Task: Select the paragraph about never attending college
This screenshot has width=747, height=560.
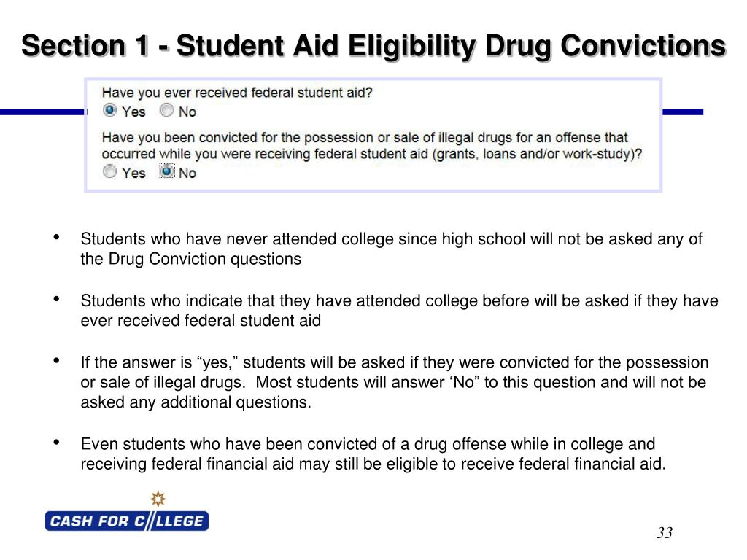Action: tap(391, 249)
